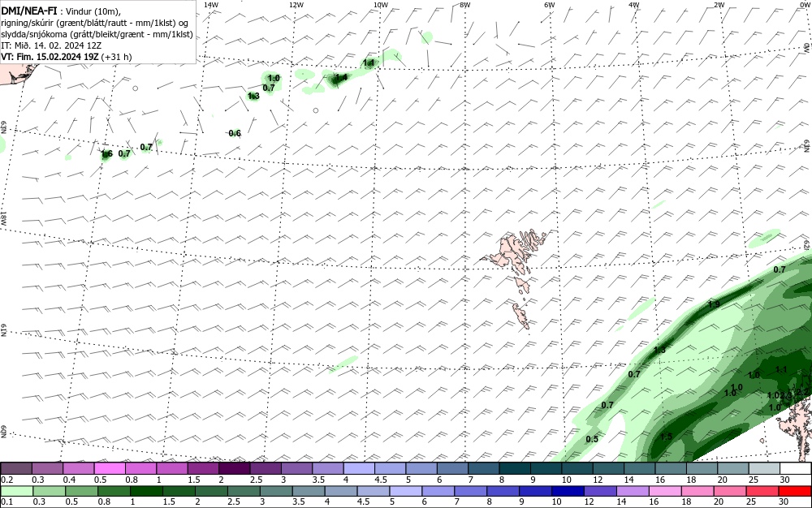Click the purple swatch labeled 3 in upper legend row
Screen dimensions: 812x508
click(296, 469)
